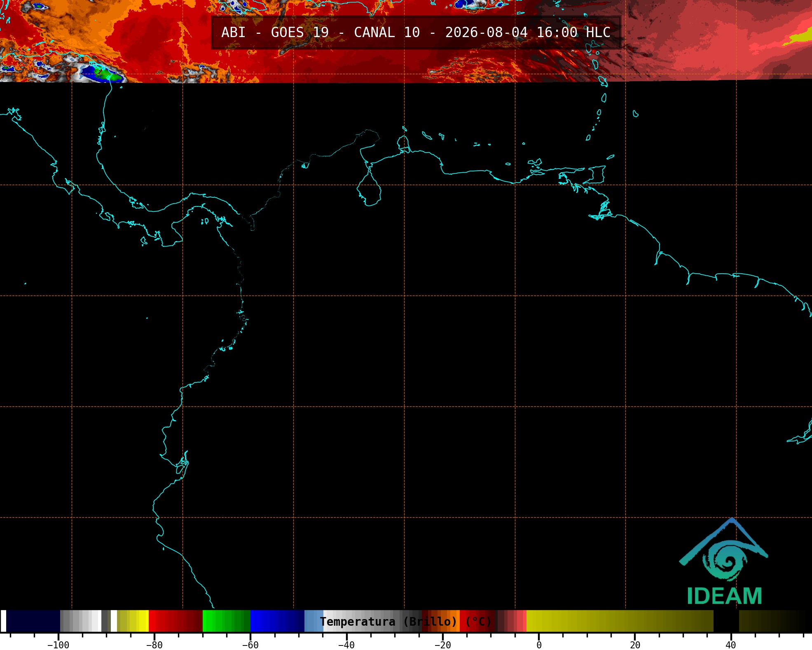Click the ABI GOES 19 CANAL 10 title

tap(416, 33)
